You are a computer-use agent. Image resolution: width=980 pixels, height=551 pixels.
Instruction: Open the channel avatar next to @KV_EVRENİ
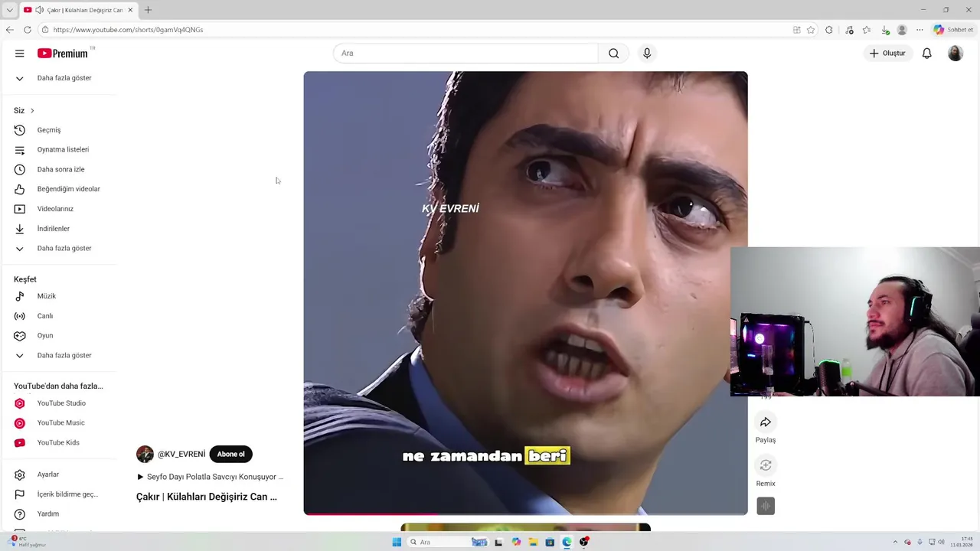click(x=145, y=455)
